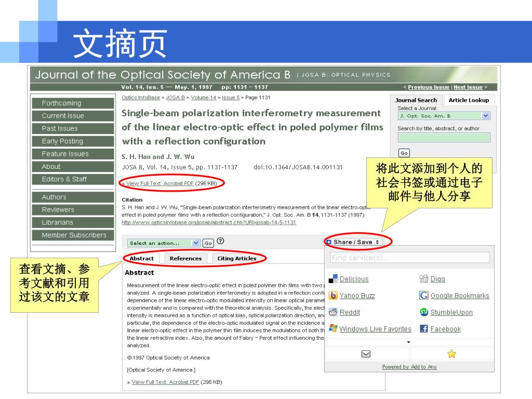This screenshot has height=399, width=532.
Task: Click Issue 5 breadcrumb link
Action: 231,97
